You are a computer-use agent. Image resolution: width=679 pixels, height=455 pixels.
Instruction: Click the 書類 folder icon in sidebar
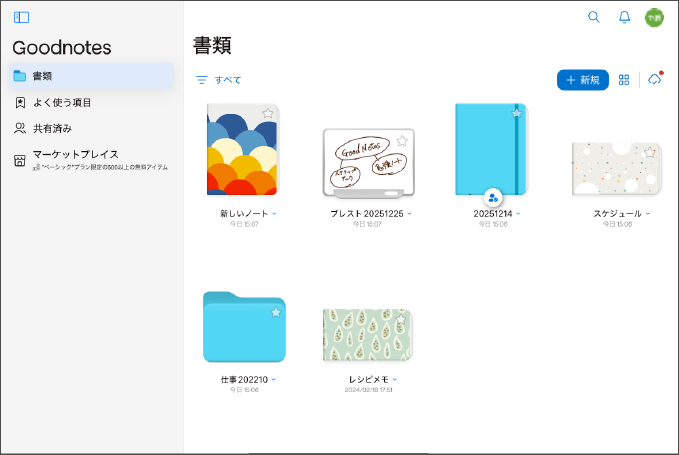click(19, 76)
